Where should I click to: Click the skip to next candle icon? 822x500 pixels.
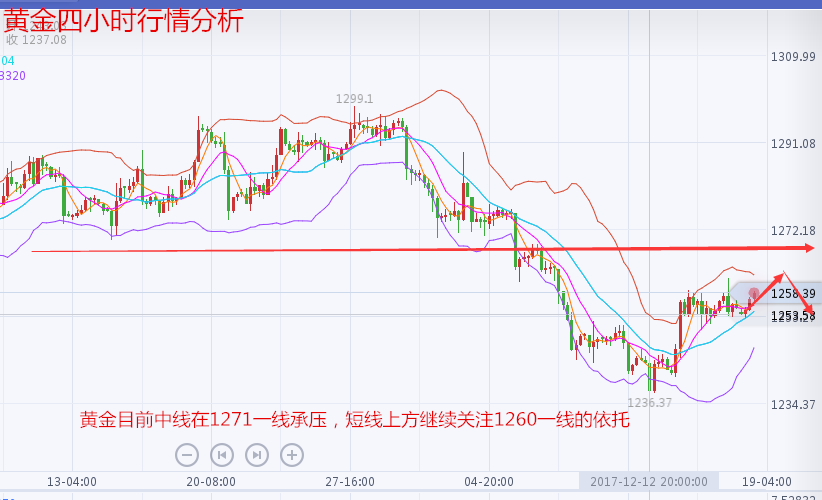(x=257, y=455)
